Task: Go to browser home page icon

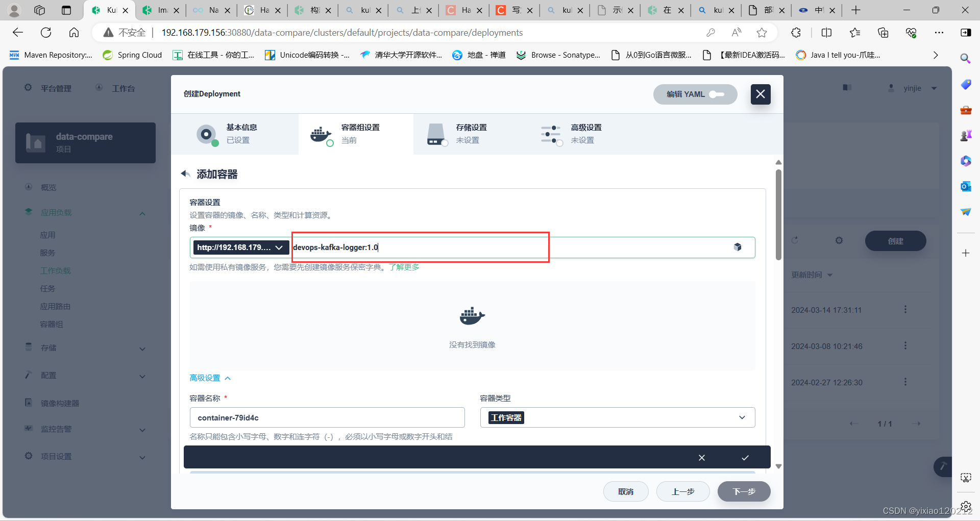Action: (x=74, y=33)
